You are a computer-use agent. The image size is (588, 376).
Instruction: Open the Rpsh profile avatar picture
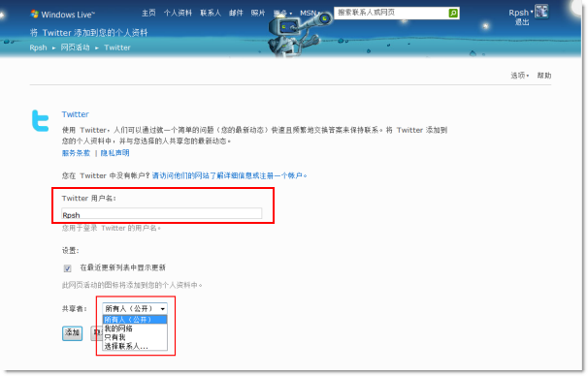[541, 12]
